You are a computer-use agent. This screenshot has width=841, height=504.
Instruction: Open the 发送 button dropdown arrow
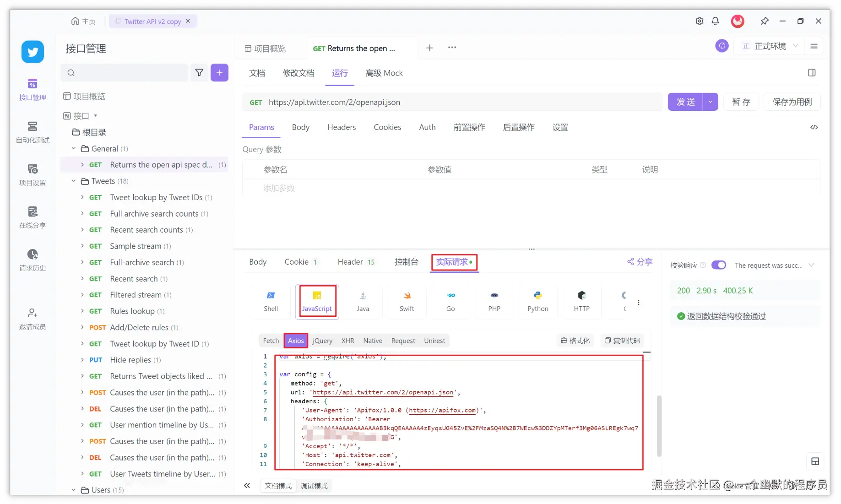[x=710, y=102]
